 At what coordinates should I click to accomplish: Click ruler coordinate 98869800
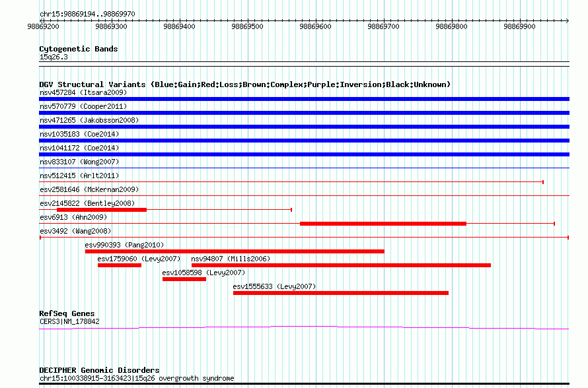click(x=451, y=26)
